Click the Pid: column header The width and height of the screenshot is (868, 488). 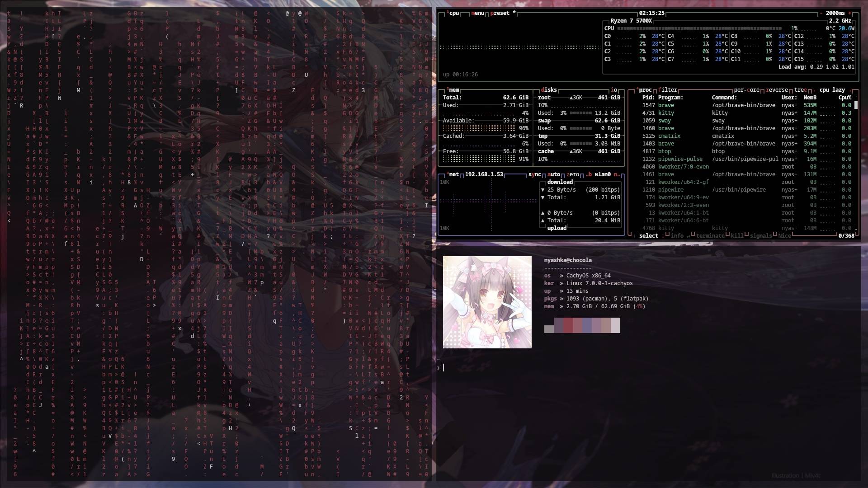click(648, 98)
